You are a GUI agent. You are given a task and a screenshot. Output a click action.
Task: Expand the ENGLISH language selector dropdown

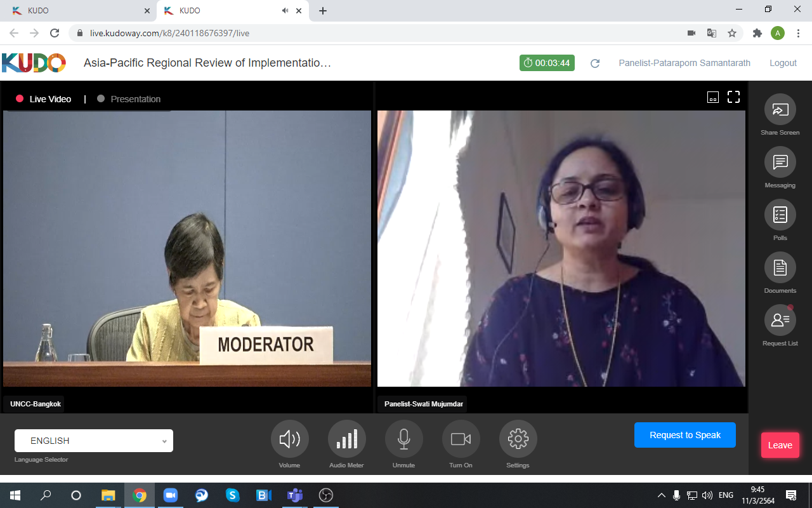point(94,441)
